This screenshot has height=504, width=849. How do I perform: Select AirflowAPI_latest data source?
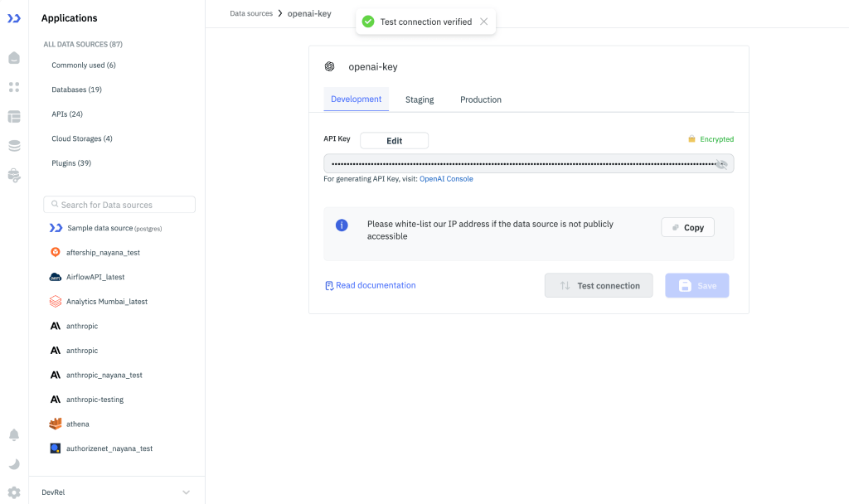[x=95, y=277]
